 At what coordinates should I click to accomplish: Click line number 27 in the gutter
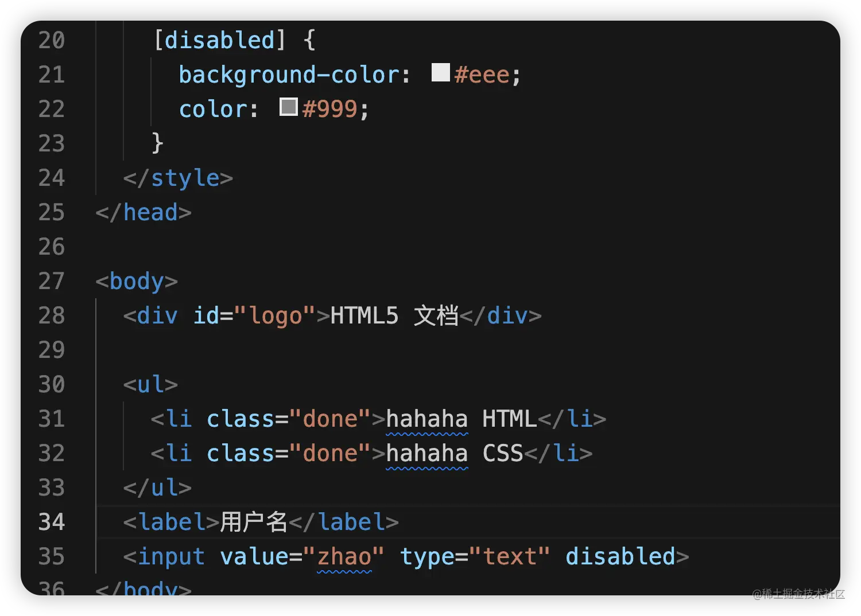tap(52, 281)
